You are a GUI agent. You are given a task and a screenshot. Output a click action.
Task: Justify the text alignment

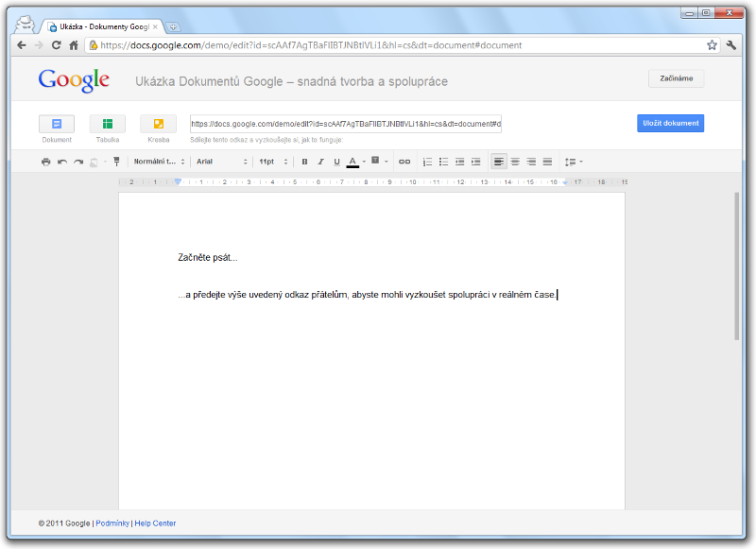coord(547,162)
